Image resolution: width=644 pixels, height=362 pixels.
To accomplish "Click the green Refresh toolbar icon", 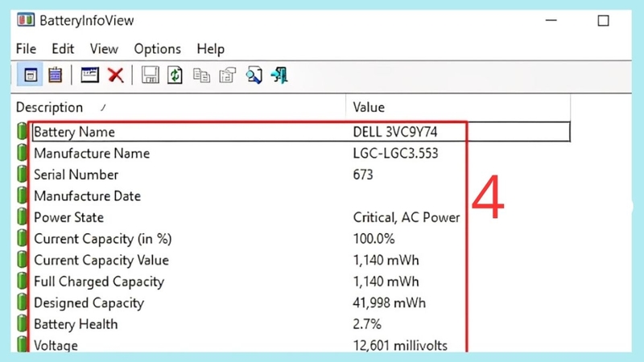I will coord(175,76).
